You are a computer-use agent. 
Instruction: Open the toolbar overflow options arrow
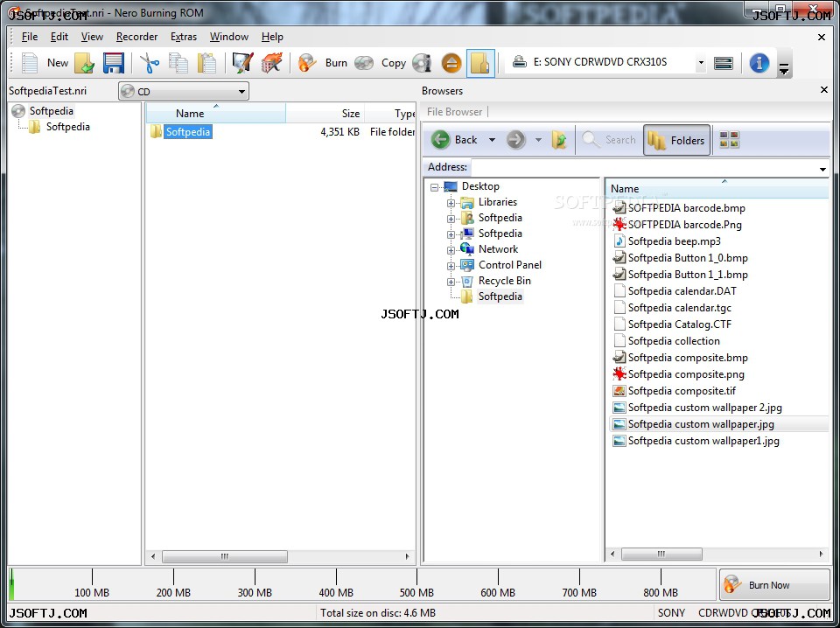pos(784,68)
